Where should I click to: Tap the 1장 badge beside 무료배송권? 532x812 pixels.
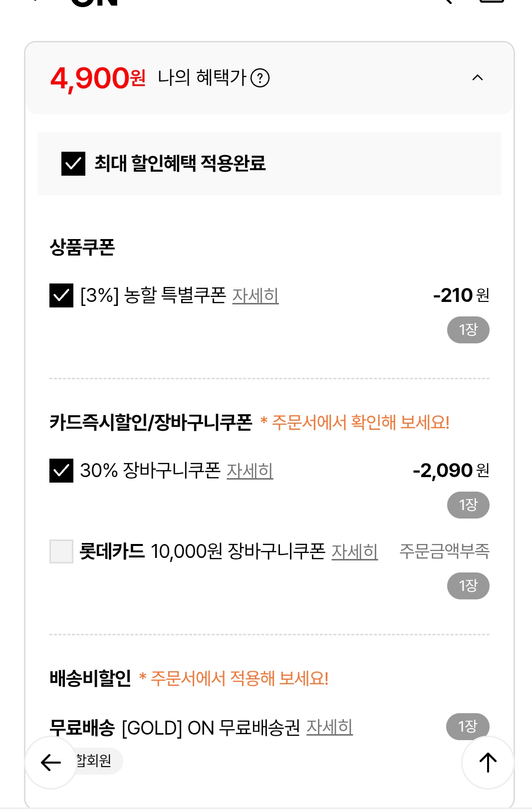click(x=468, y=726)
